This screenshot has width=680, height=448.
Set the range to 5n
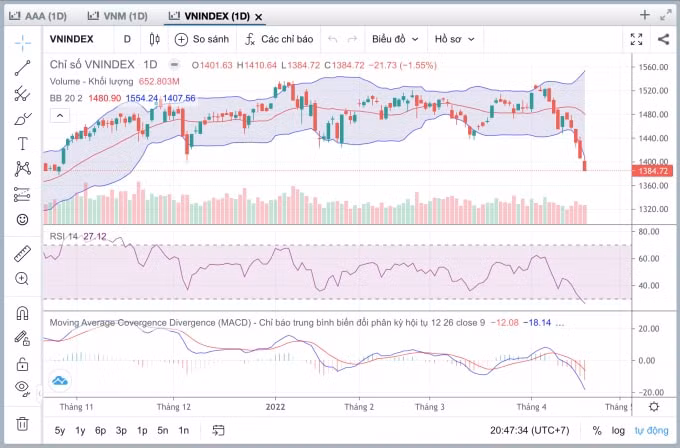163,431
